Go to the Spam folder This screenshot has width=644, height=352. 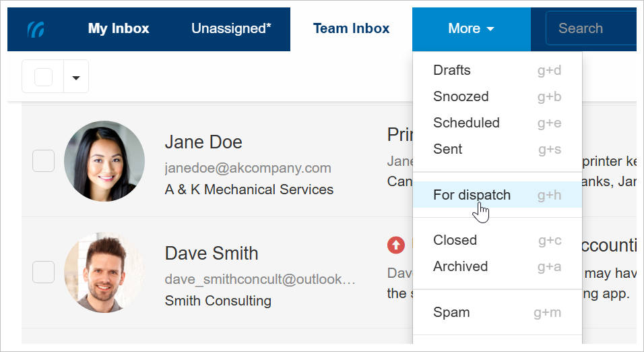[451, 312]
